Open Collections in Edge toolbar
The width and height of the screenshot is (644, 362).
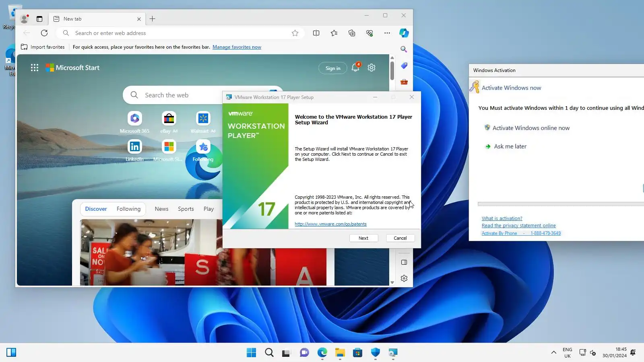click(352, 33)
